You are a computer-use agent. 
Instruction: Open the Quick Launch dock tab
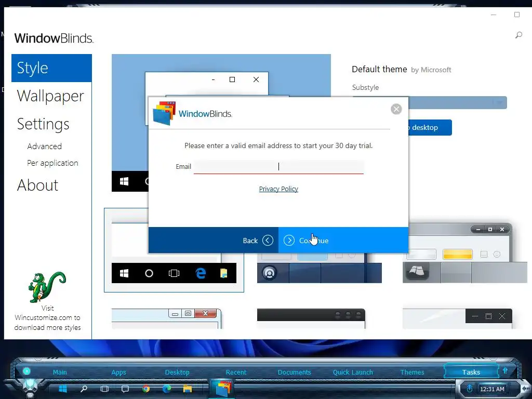(353, 372)
